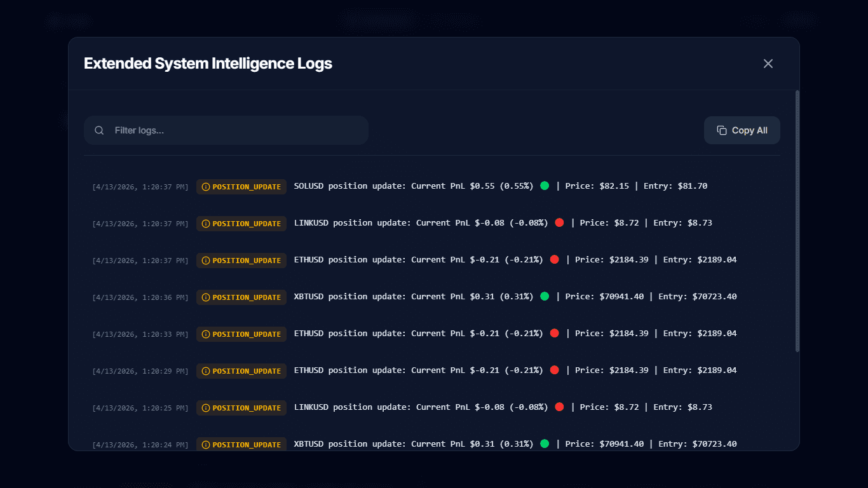Focus the Filter logs search field

(x=235, y=130)
